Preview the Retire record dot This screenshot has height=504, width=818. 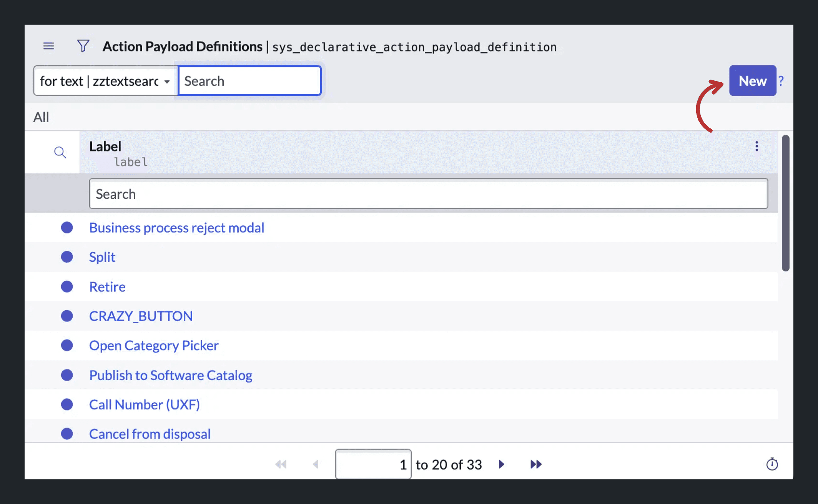(67, 287)
